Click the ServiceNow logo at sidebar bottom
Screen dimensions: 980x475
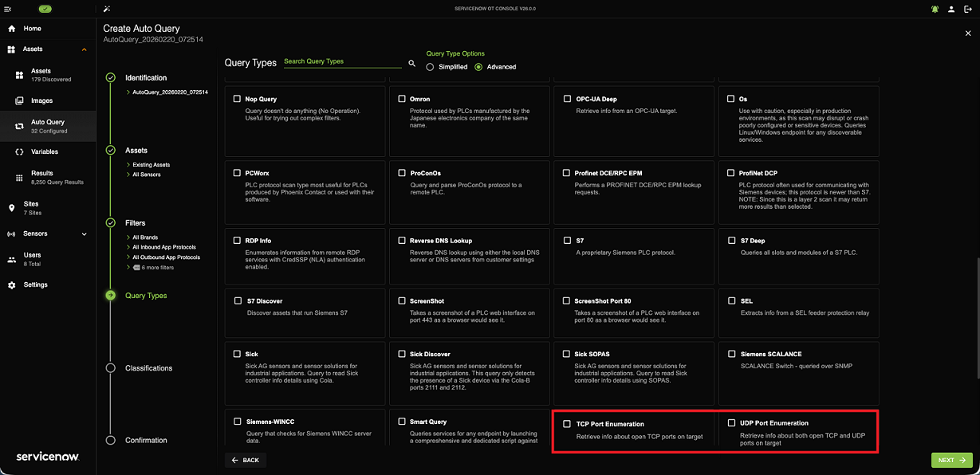47,457
